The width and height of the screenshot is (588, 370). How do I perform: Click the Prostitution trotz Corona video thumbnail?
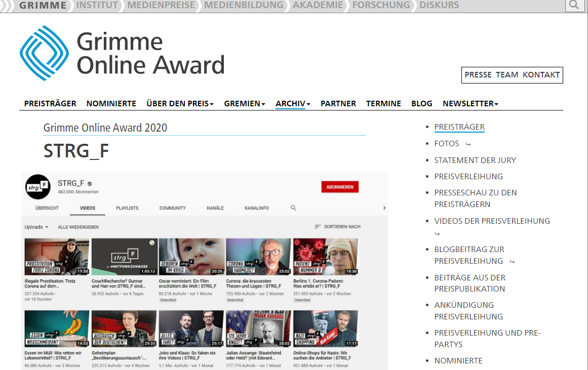point(57,257)
